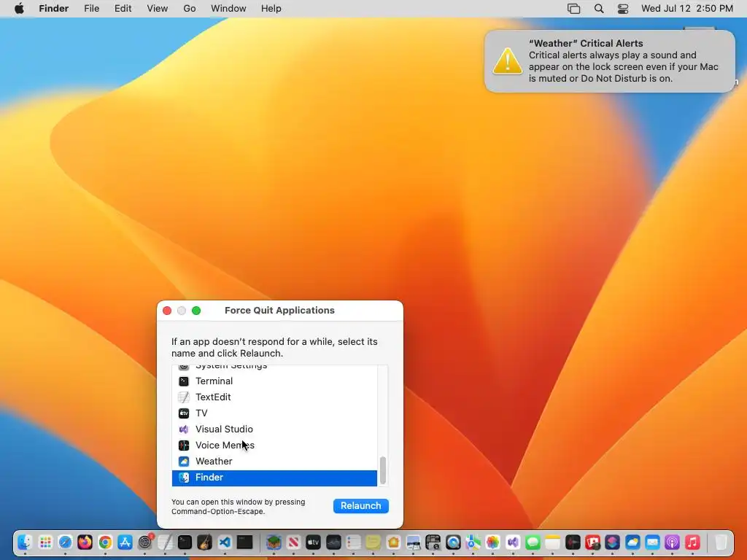The image size is (747, 560).
Task: Launch Firefox from the Dock
Action: coord(85,542)
